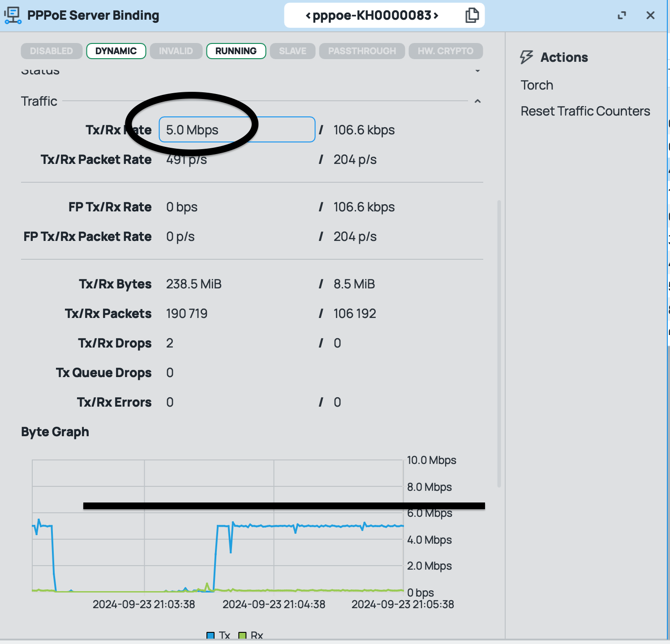Click the PPPoE Server Binding window icon

pyautogui.click(x=13, y=15)
